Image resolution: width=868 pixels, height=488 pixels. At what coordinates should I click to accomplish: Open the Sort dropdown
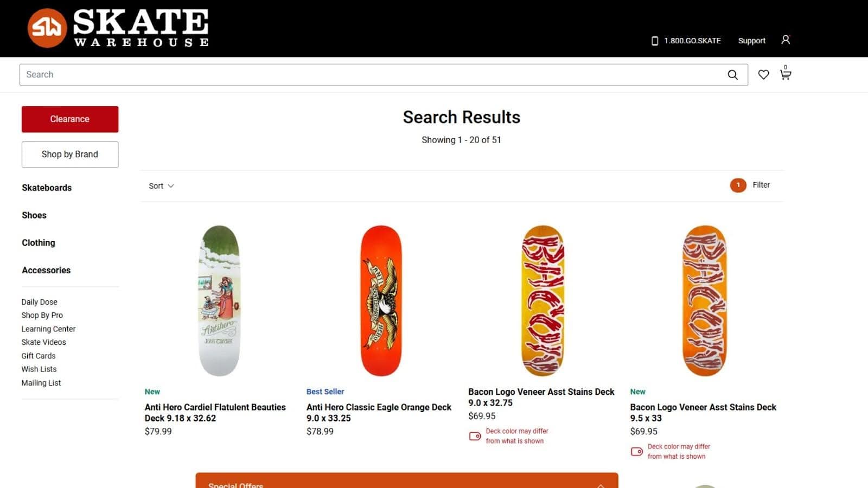pos(160,185)
